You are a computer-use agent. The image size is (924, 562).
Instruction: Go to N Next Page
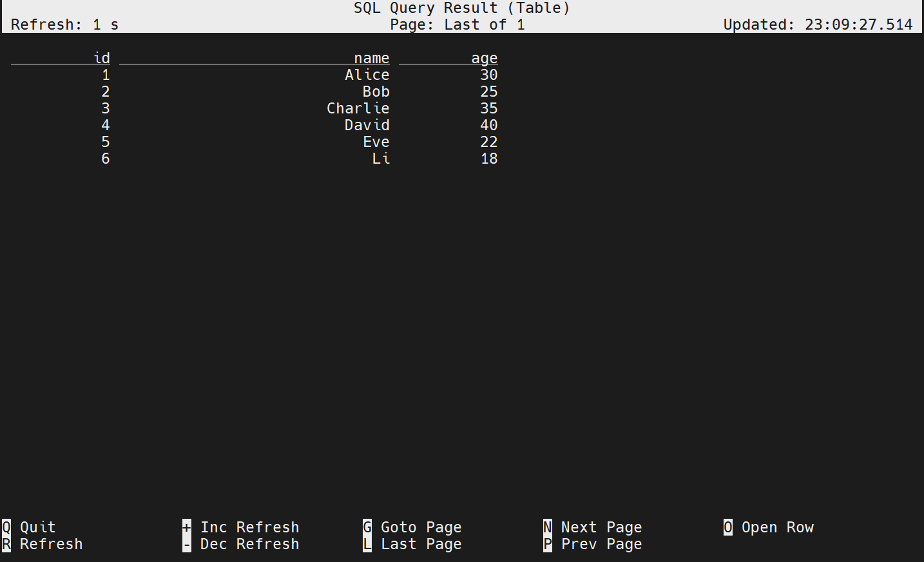(x=593, y=527)
